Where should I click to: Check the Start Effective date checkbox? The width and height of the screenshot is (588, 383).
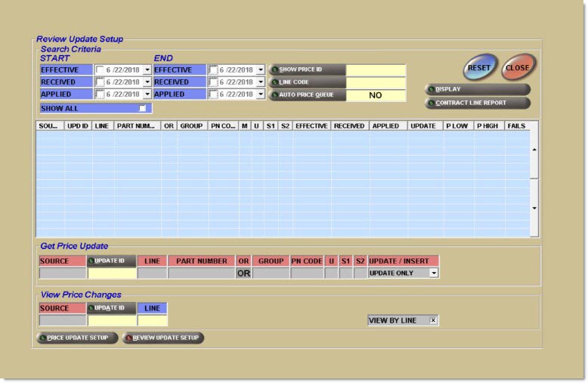(101, 70)
